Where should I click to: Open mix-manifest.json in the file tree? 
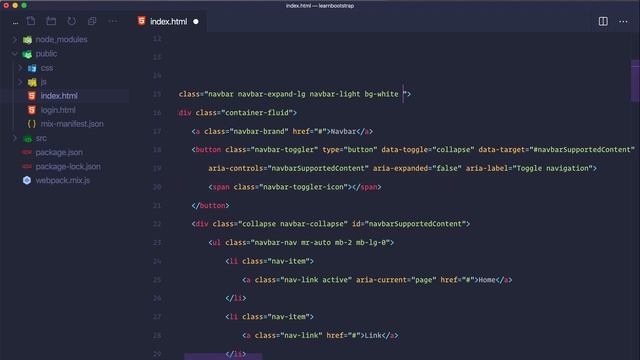[72, 124]
